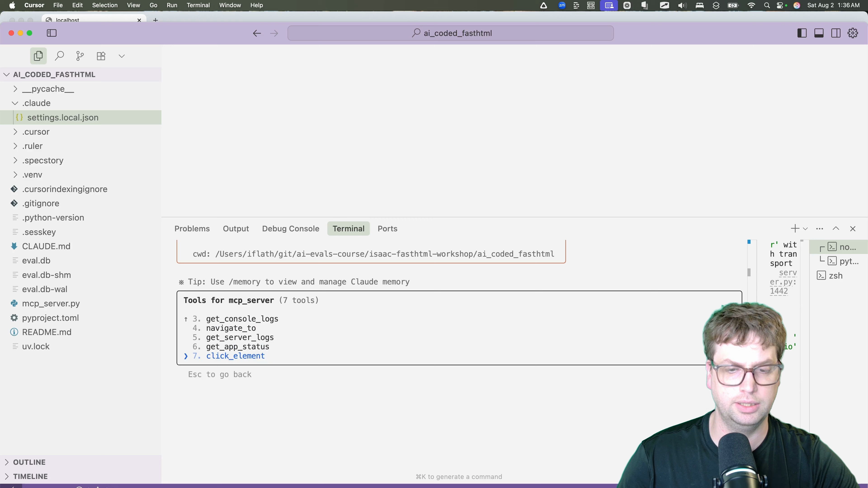Open the Source Control view icon
Image resolution: width=868 pixels, height=488 pixels.
(80, 56)
